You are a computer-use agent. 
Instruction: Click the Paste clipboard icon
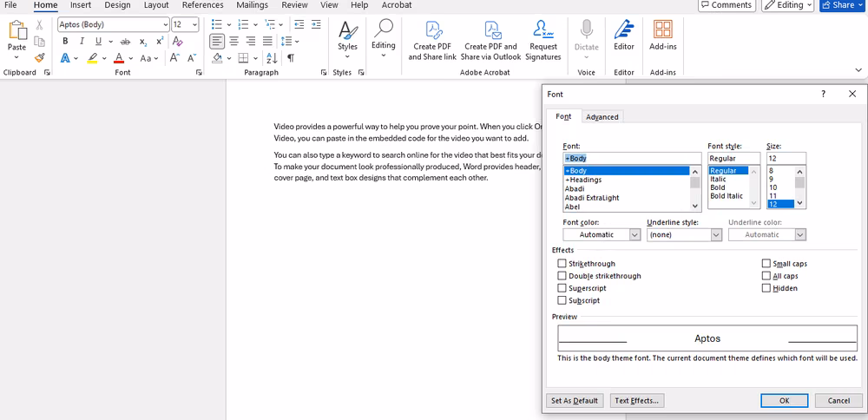click(16, 30)
